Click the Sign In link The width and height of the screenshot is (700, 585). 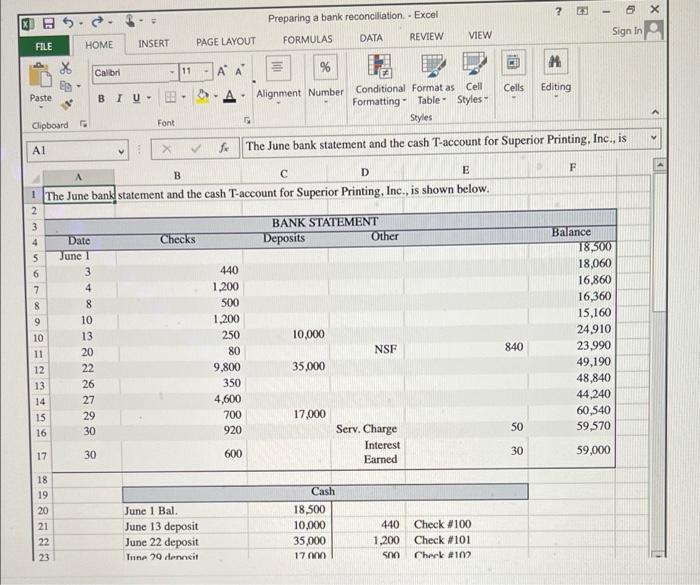coord(627,31)
